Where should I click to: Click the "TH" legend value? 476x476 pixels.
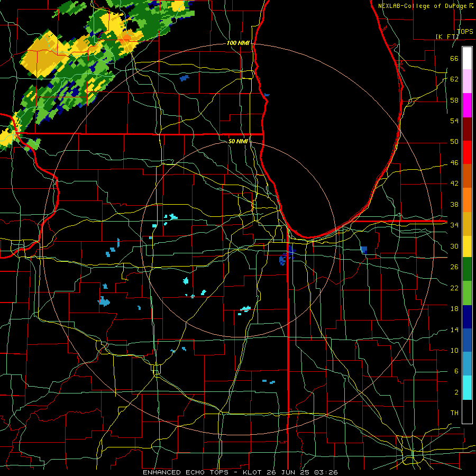[x=454, y=413]
